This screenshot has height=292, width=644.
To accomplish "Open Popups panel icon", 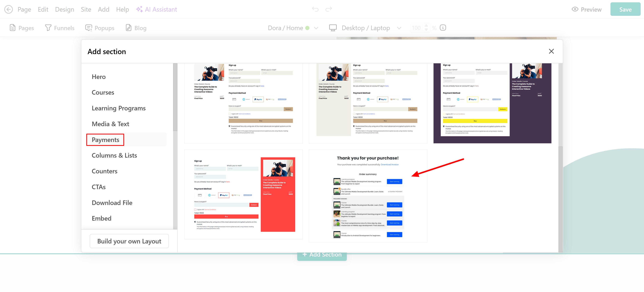I will tap(89, 28).
